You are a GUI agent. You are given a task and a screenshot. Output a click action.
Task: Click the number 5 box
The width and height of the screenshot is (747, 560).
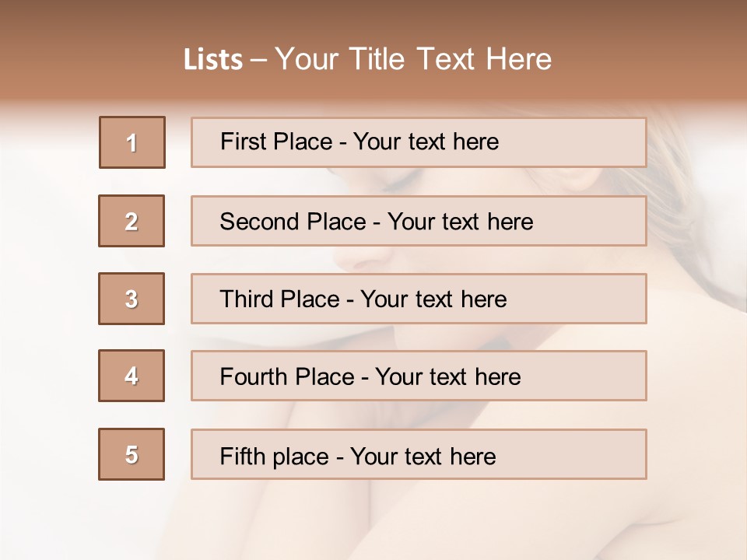tap(132, 454)
